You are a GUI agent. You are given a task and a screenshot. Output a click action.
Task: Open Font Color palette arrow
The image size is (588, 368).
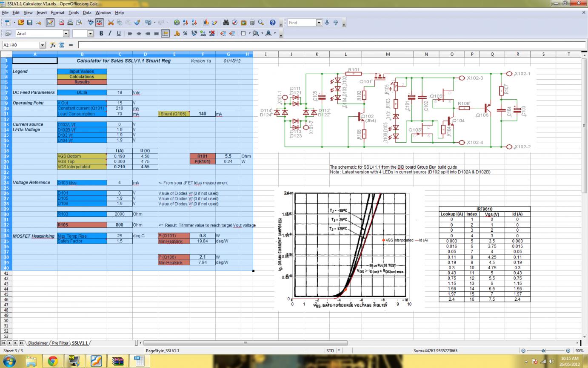[275, 33]
